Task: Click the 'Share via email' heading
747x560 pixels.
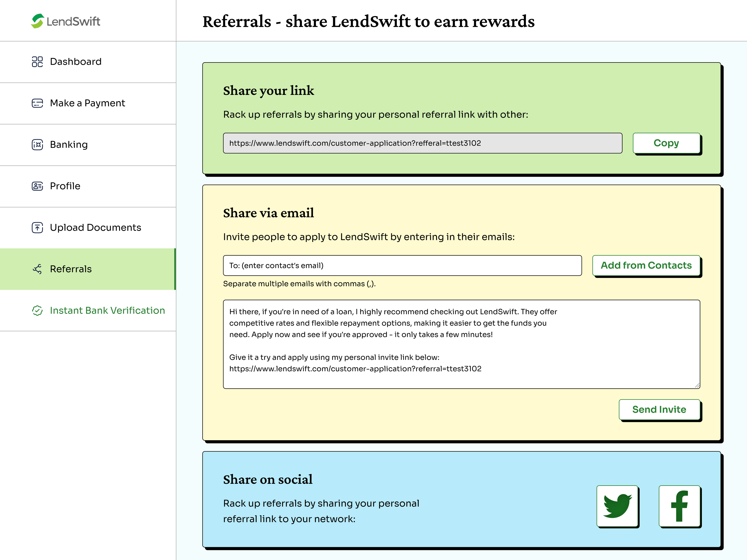Action: click(x=268, y=213)
